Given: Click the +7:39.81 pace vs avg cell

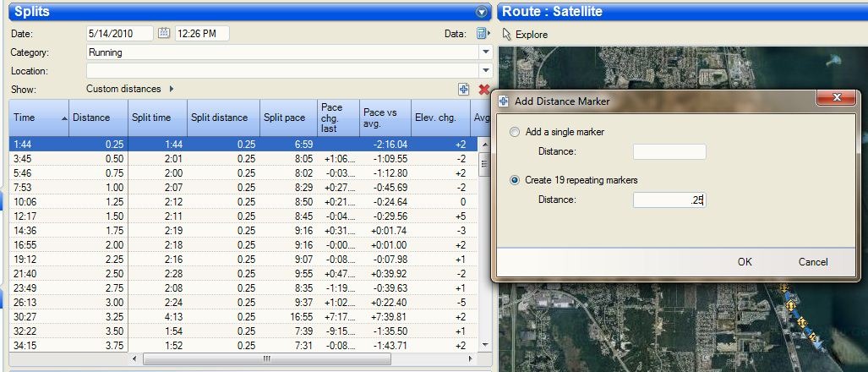Looking at the screenshot, I should coord(385,317).
